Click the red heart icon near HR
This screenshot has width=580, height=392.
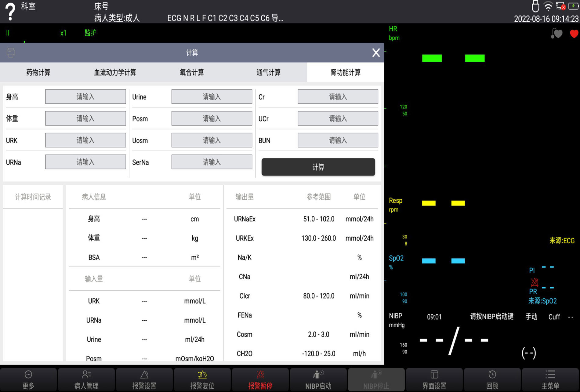pos(574,34)
